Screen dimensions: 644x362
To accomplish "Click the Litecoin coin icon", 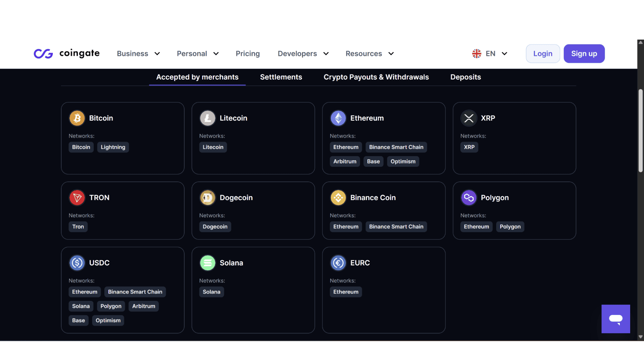I will pyautogui.click(x=207, y=118).
